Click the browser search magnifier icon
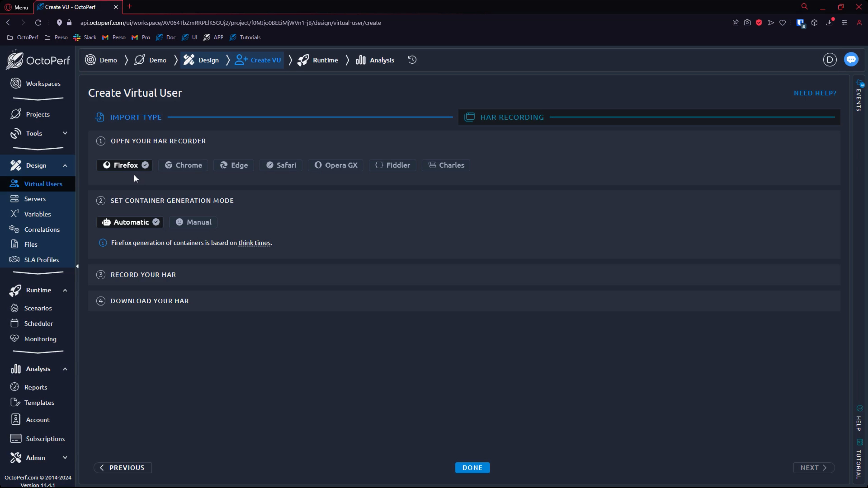Screen dimensions: 868x488 pos(804,7)
